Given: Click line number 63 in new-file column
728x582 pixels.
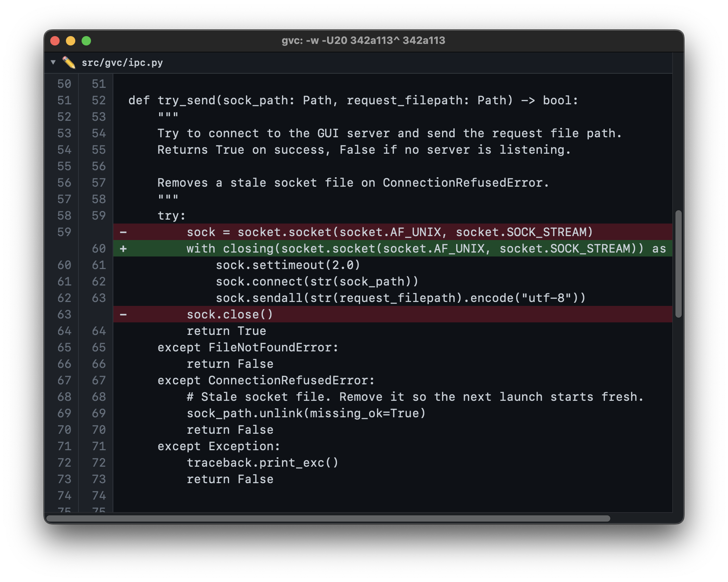Looking at the screenshot, I should pos(98,298).
